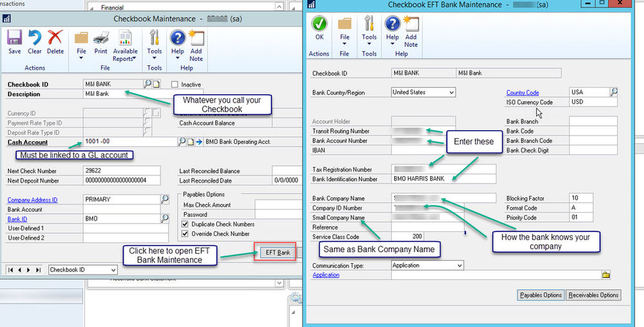
Task: Click note icon beside Checkbook ID
Action: pos(156,84)
